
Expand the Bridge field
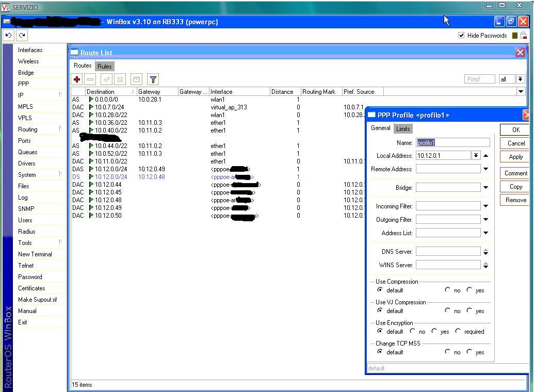tap(486, 187)
